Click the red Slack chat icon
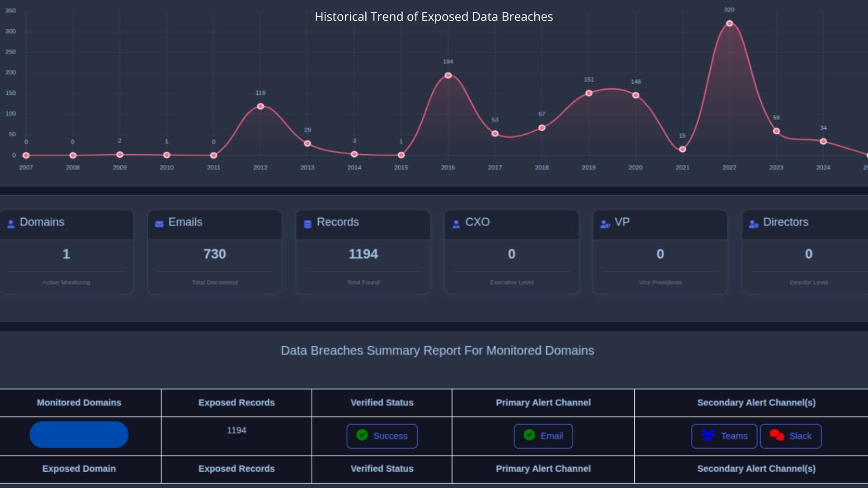The image size is (868, 488). (x=777, y=435)
